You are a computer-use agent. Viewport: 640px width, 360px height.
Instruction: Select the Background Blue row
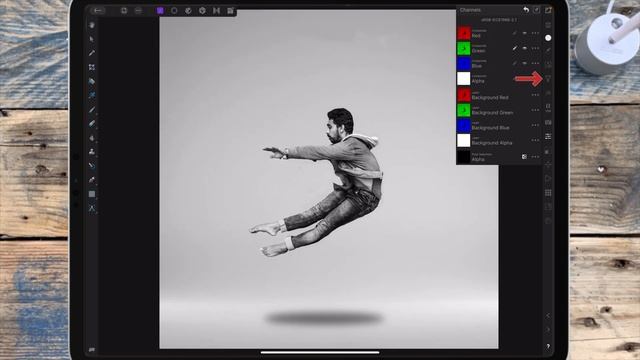coord(499,125)
